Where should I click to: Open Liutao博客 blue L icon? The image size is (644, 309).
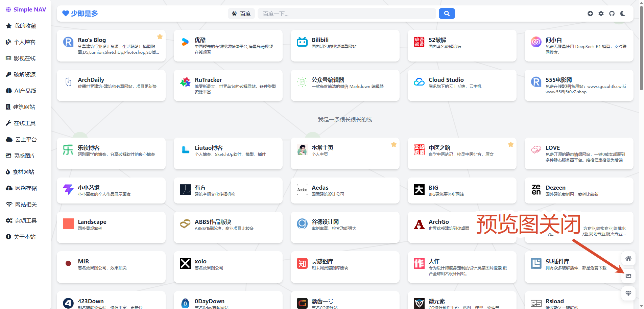[x=185, y=150]
